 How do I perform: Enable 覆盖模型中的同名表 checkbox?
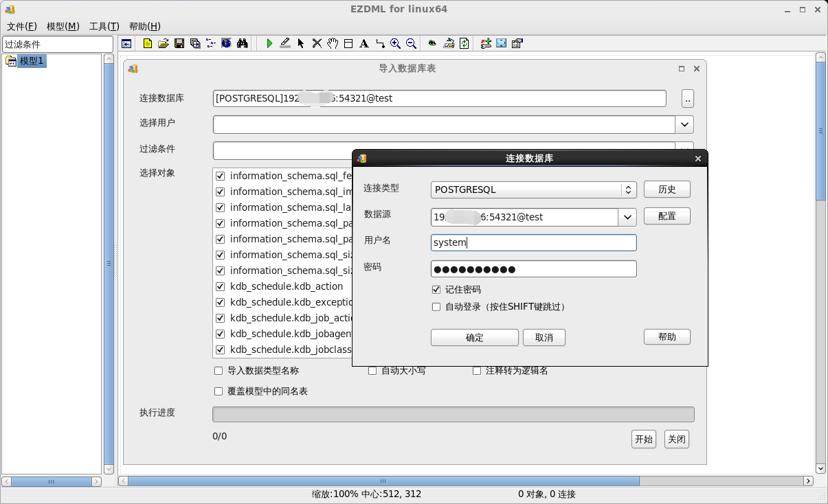click(219, 391)
